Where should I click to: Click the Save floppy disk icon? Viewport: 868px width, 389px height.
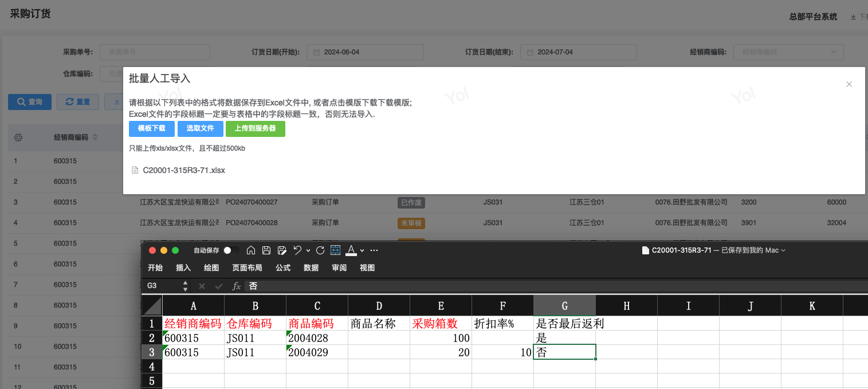click(266, 250)
